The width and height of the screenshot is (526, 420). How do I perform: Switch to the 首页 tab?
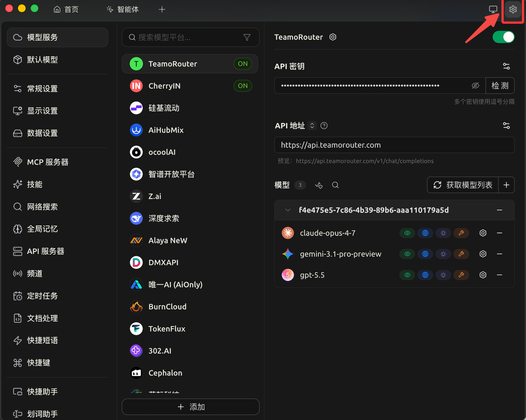(66, 9)
